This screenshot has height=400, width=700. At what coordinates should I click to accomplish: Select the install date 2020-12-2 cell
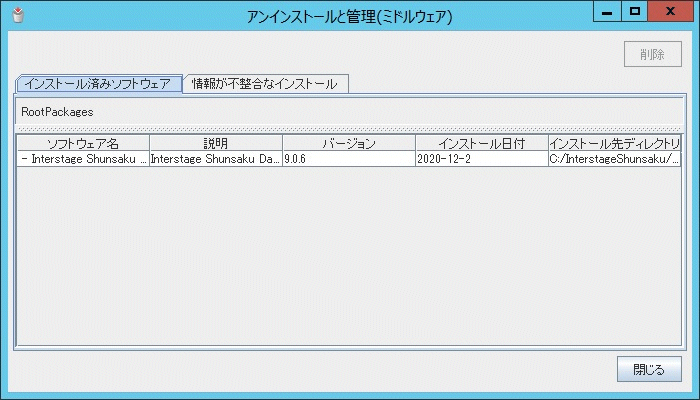click(x=482, y=159)
